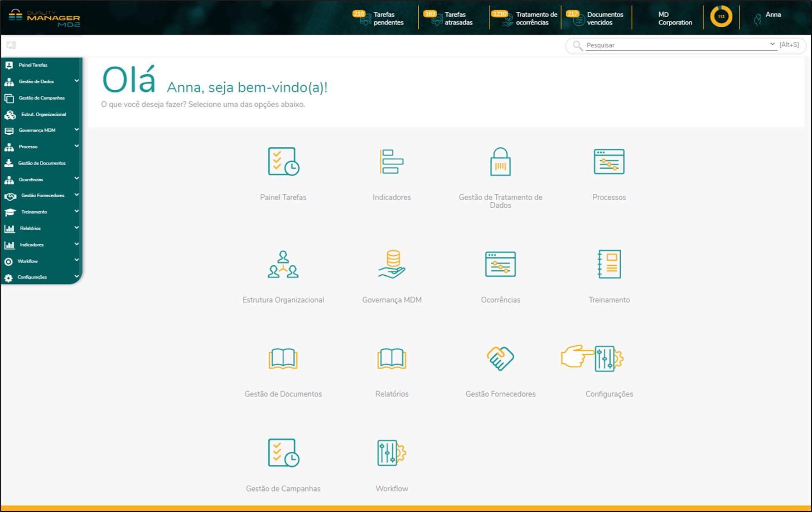Open the Workflow tile icon
The image size is (812, 512).
(x=391, y=453)
